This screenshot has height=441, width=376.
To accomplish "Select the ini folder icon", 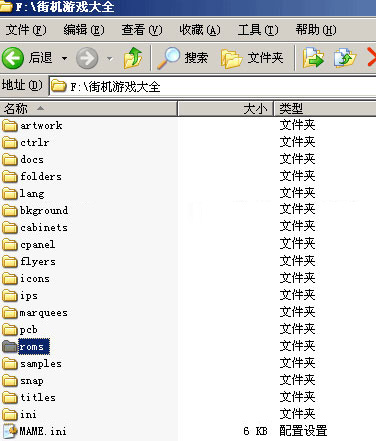I will pos(10,415).
